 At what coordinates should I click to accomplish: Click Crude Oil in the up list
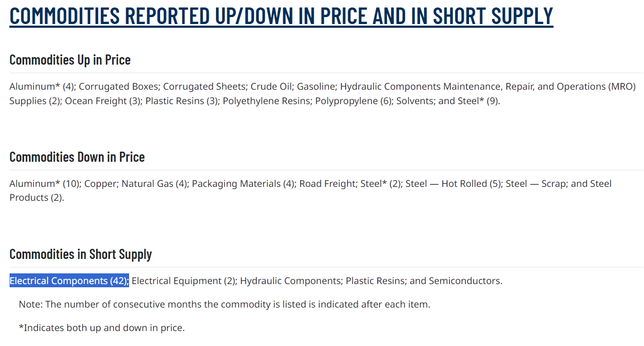click(271, 86)
